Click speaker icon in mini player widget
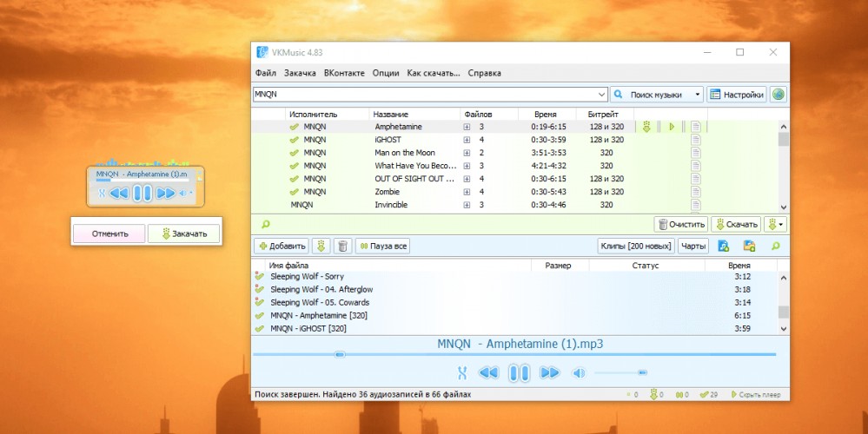The width and height of the screenshot is (868, 434). pyautogui.click(x=183, y=193)
